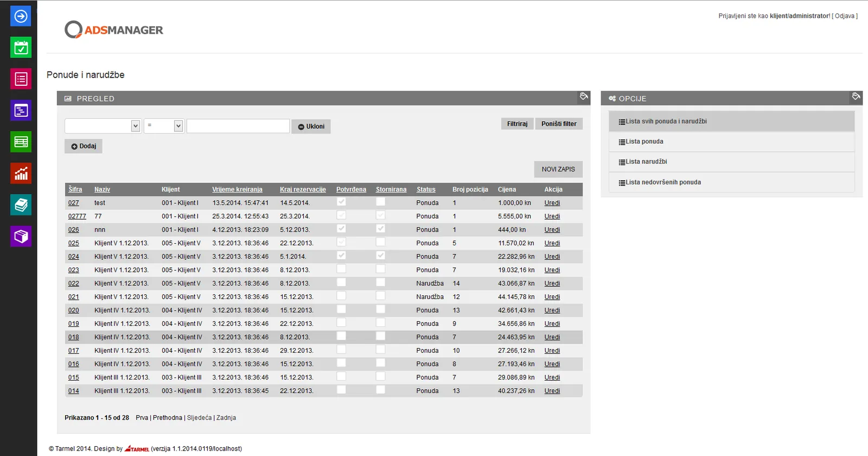Toggle Potvrđena checkbox for row 022

point(341,282)
